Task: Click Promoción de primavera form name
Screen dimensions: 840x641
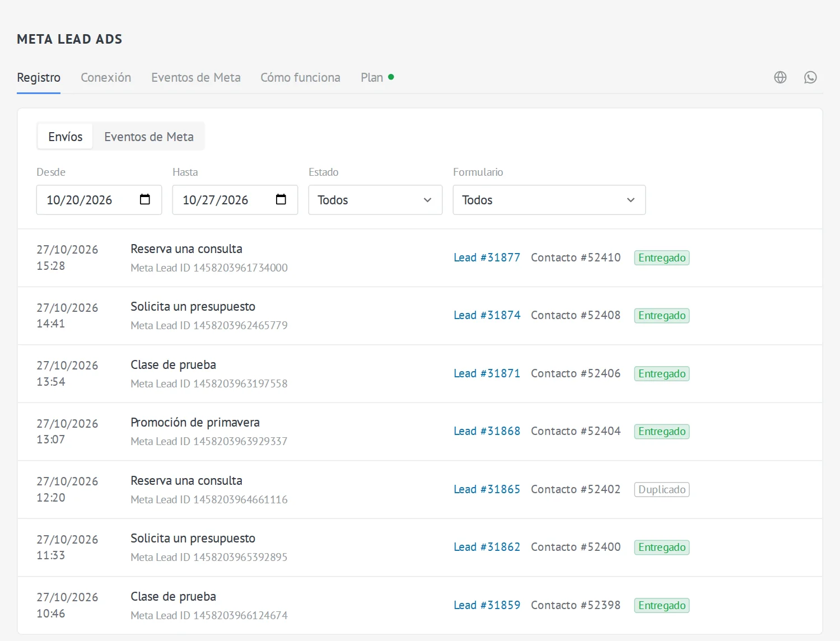Action: click(195, 423)
